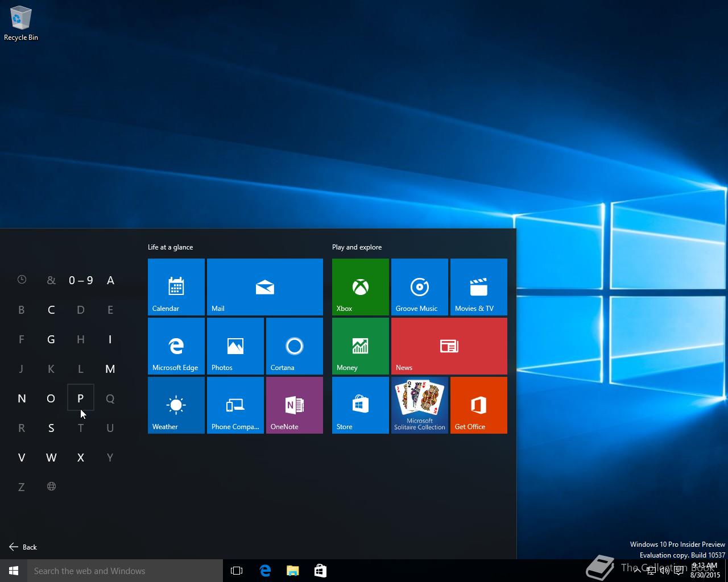Click the Play and explore group header

click(357, 247)
